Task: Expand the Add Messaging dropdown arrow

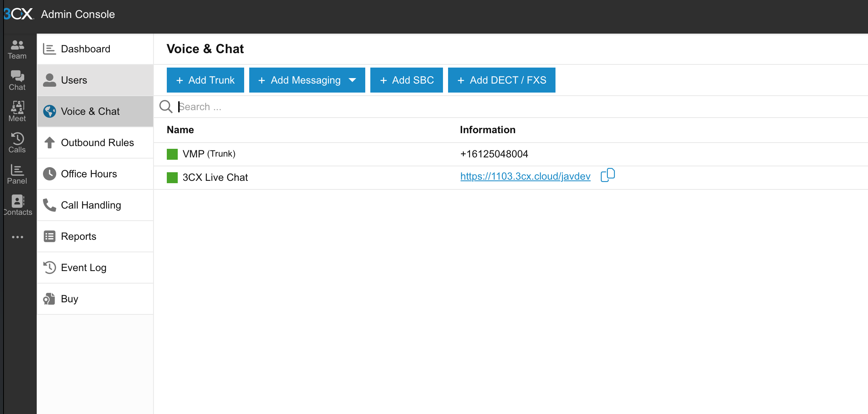Action: tap(352, 80)
